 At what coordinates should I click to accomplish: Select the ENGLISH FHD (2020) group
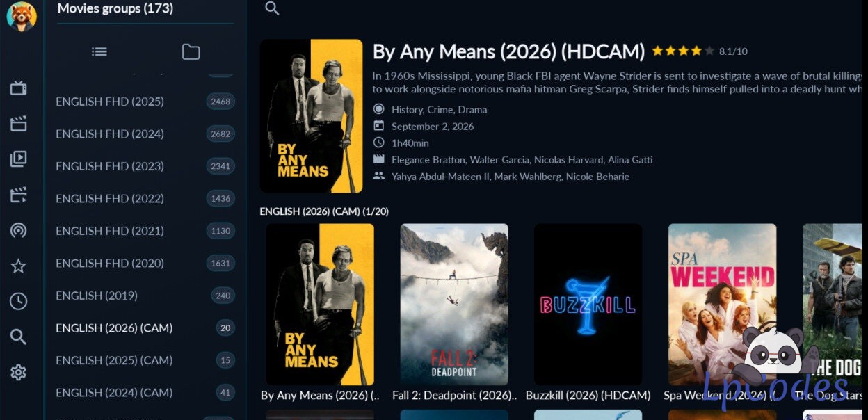click(x=145, y=263)
